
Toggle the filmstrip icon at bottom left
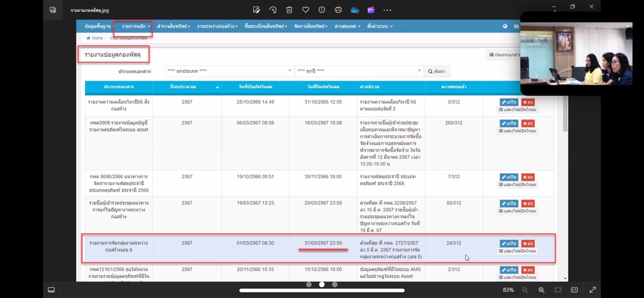51,290
